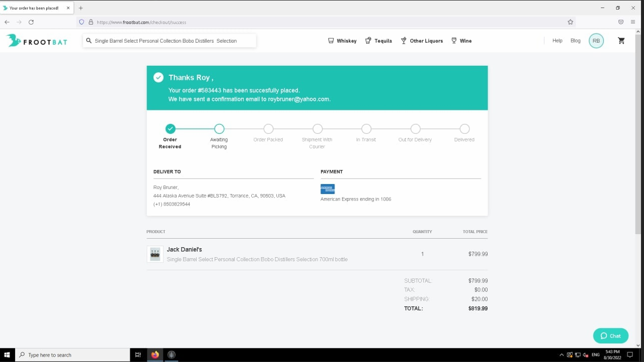Image resolution: width=644 pixels, height=362 pixels.
Task: Click the Delivered step circle
Action: [x=464, y=129]
